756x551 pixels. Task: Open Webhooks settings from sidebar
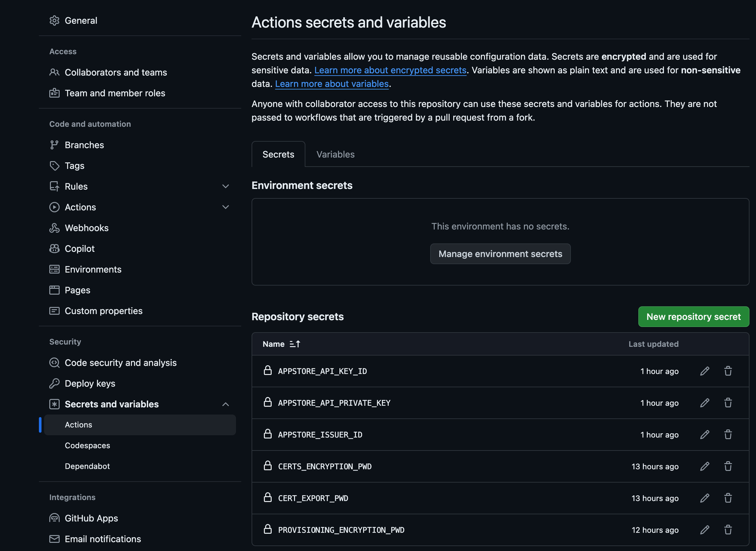(x=86, y=228)
